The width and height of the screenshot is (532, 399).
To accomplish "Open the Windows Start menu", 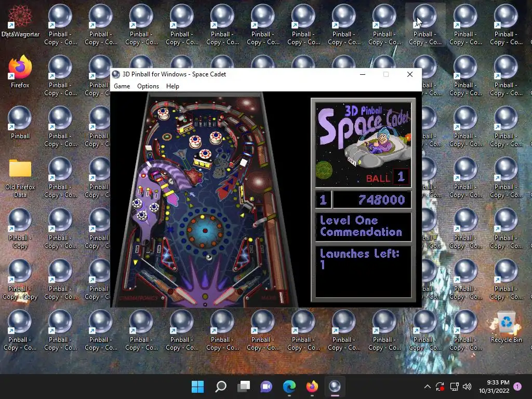I will (x=197, y=387).
